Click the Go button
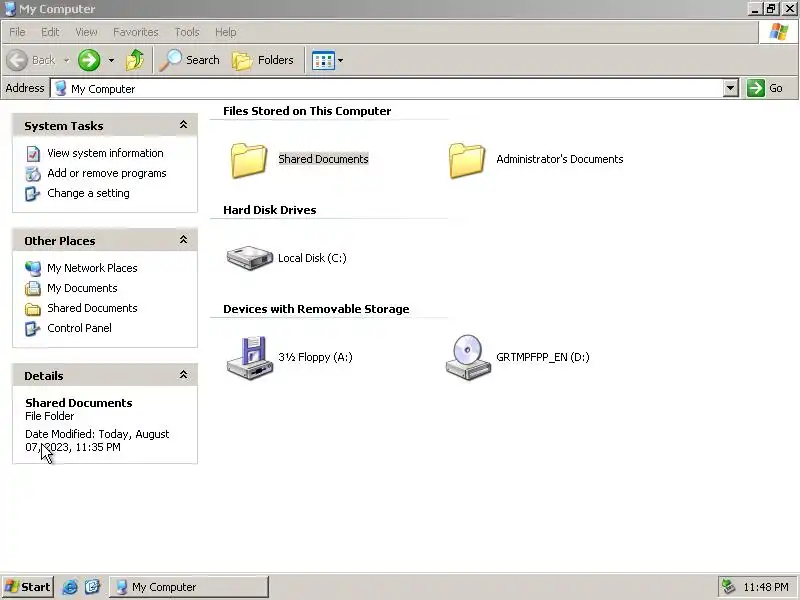The width and height of the screenshot is (800, 600). click(x=766, y=88)
